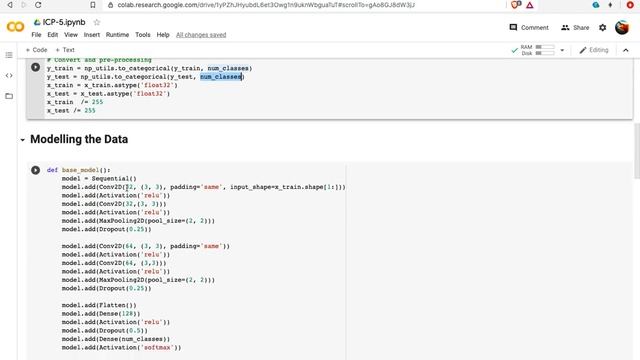Run the base_model code cell

tap(36, 170)
